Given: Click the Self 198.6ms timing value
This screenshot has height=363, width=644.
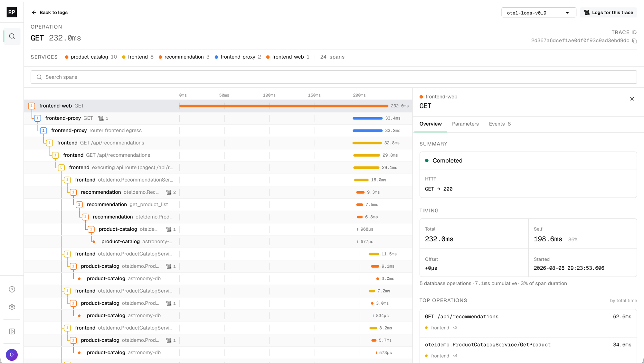Looking at the screenshot, I should point(548,239).
